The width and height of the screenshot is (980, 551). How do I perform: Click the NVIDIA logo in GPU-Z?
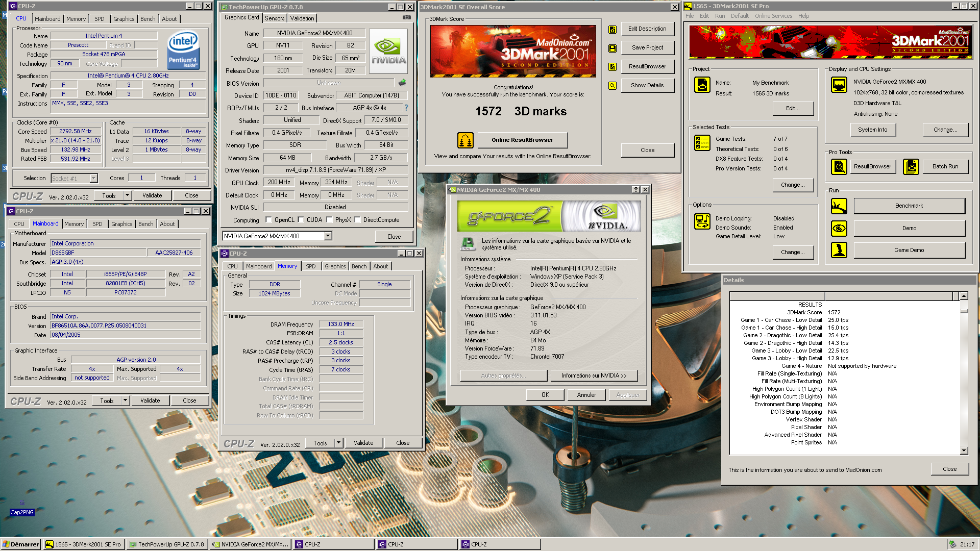point(389,52)
